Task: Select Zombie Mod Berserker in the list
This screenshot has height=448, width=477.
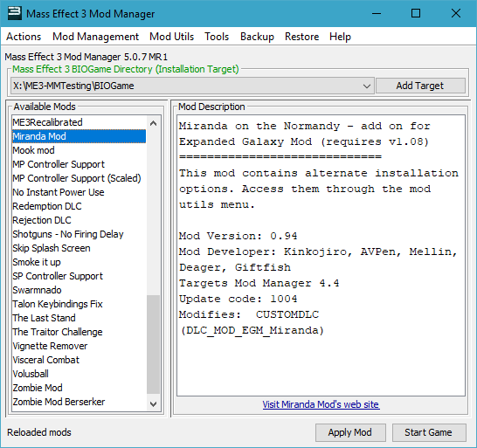Action: coord(79,402)
